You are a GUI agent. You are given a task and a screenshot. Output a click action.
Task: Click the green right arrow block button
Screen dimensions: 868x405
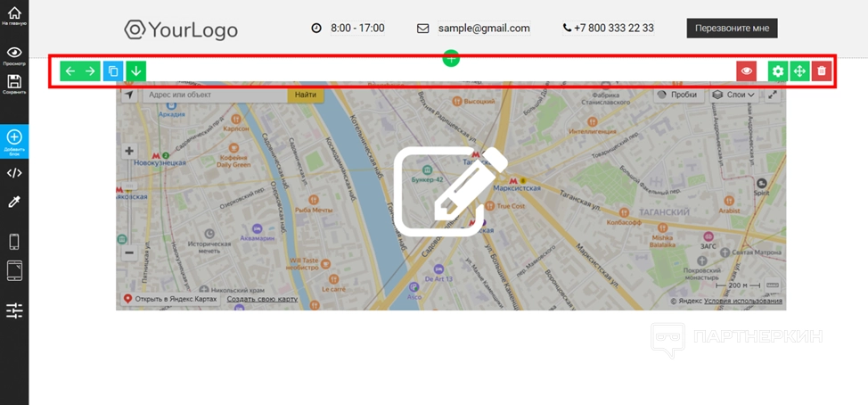point(90,70)
